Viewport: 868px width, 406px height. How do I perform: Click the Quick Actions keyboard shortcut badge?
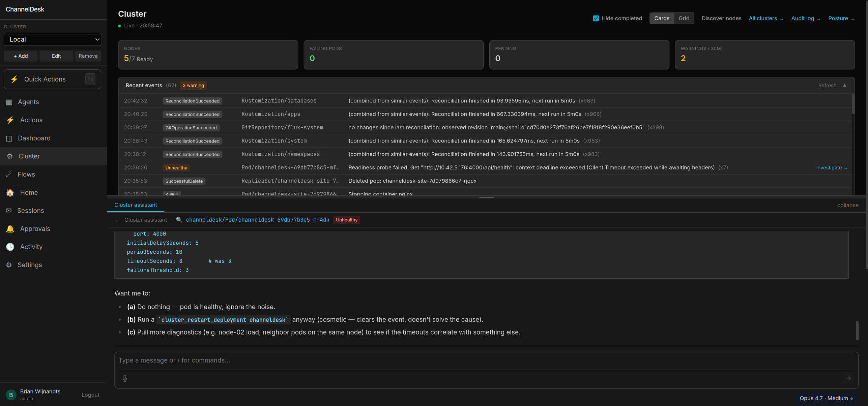[90, 79]
